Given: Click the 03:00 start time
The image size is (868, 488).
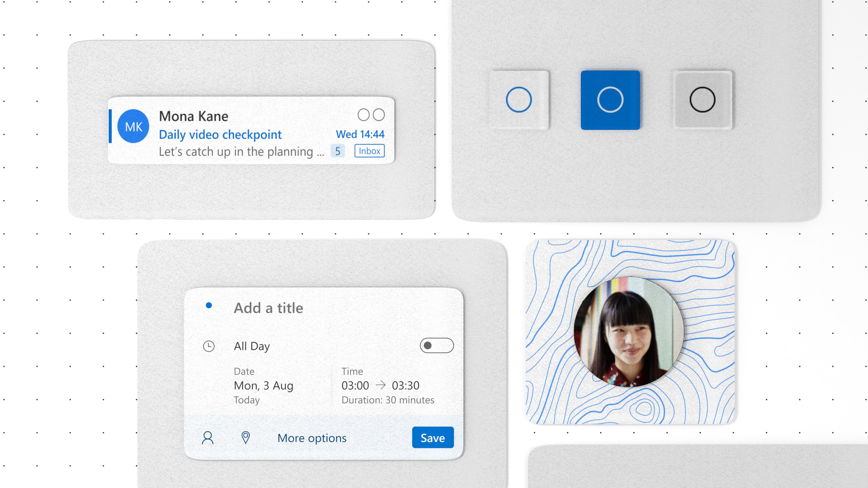Looking at the screenshot, I should pyautogui.click(x=355, y=385).
